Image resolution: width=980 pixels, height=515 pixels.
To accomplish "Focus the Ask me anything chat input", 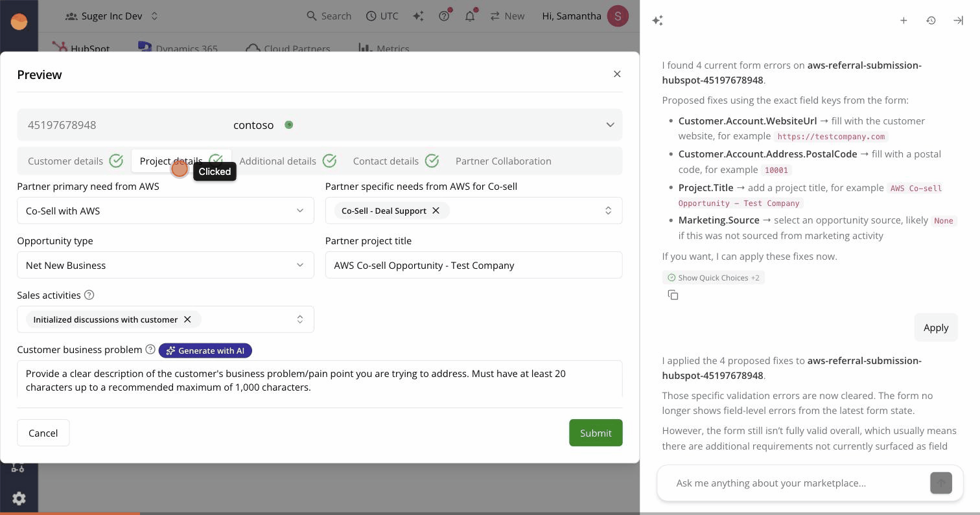I will tap(797, 483).
